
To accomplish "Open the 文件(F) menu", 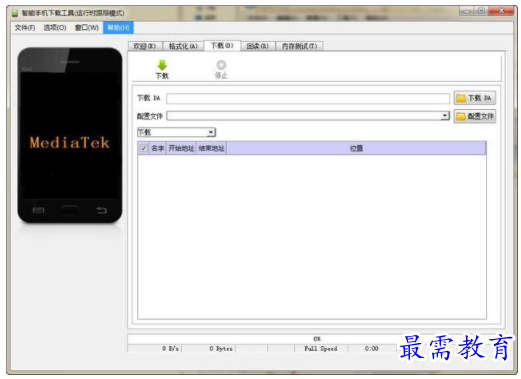I will (25, 28).
